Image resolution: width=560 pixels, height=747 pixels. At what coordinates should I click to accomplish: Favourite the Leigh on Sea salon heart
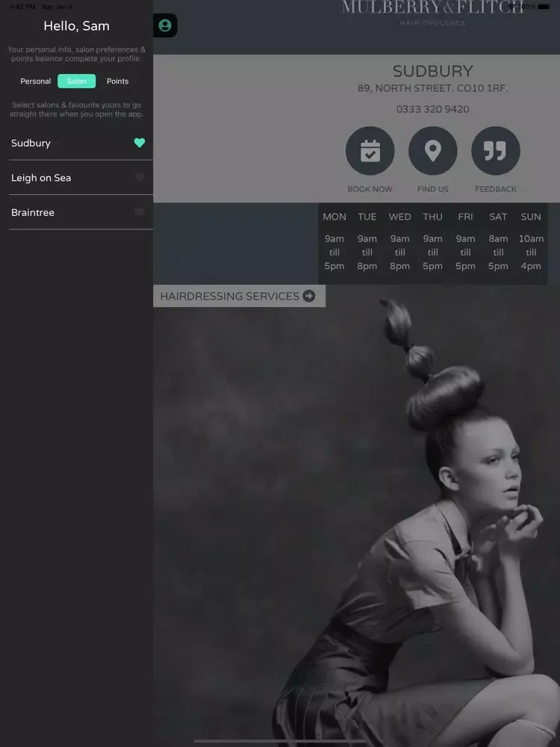(140, 177)
